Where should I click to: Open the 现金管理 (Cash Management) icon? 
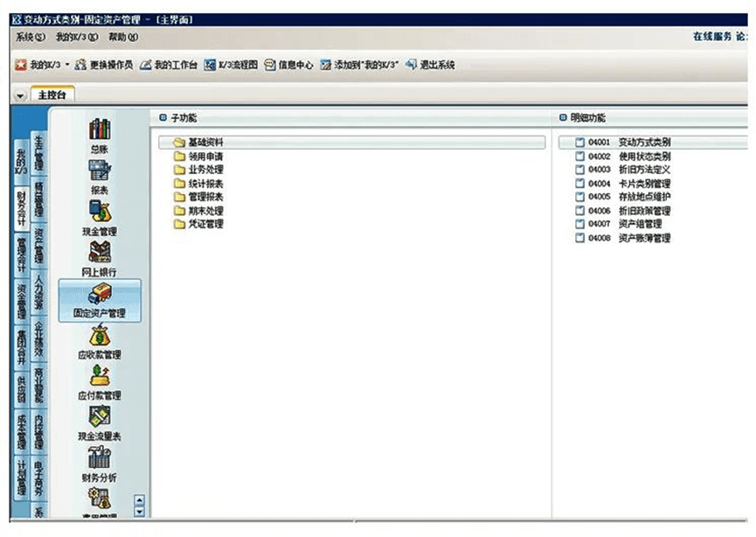coord(99,217)
